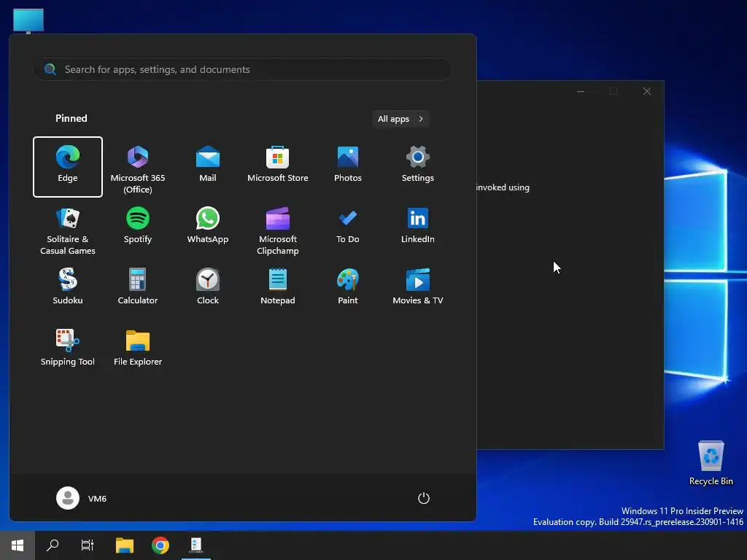Click the power button icon

click(x=424, y=498)
